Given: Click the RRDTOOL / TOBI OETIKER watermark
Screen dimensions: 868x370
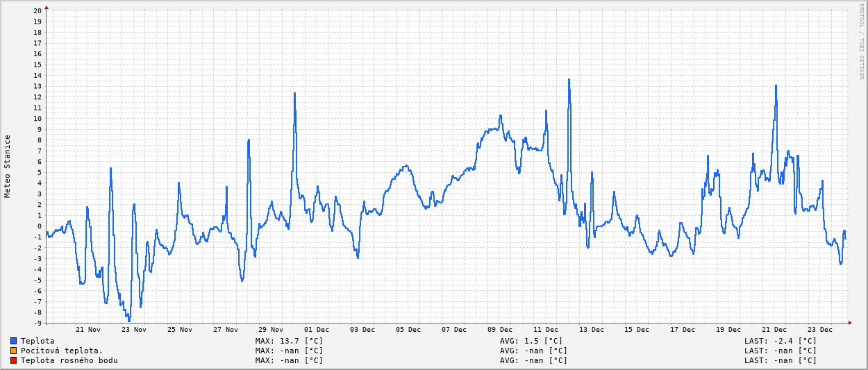Looking at the screenshot, I should tap(861, 42).
